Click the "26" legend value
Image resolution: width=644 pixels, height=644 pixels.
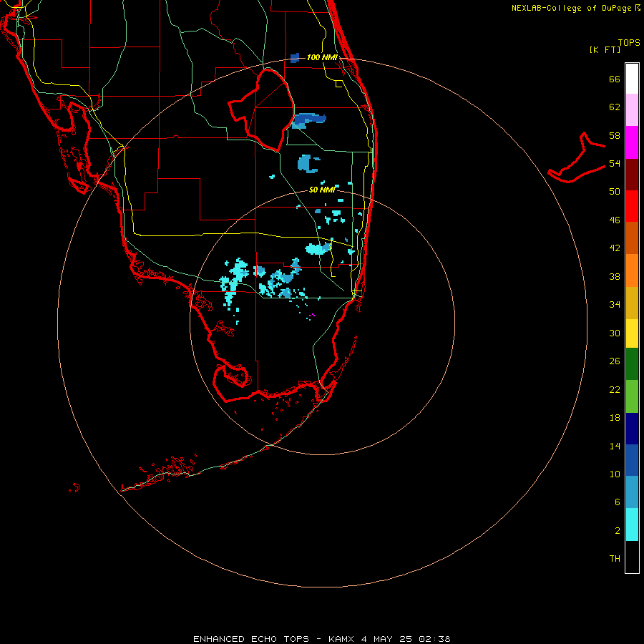pyautogui.click(x=615, y=361)
